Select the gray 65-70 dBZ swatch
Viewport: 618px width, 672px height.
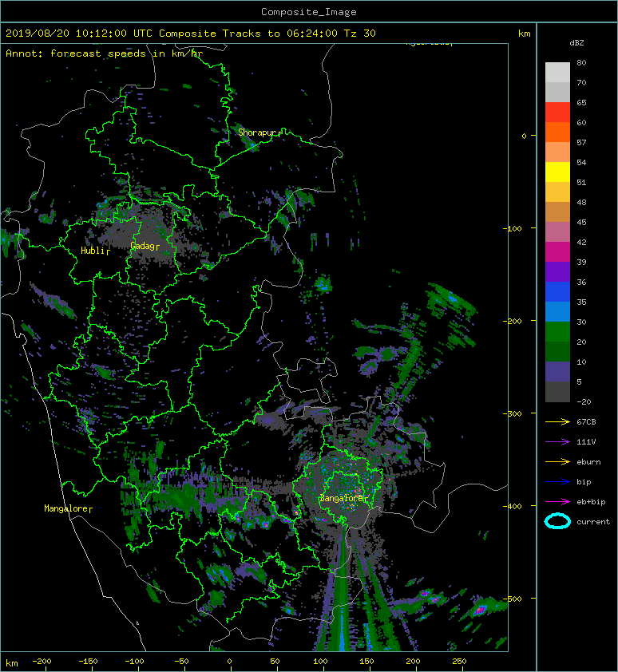tap(557, 92)
